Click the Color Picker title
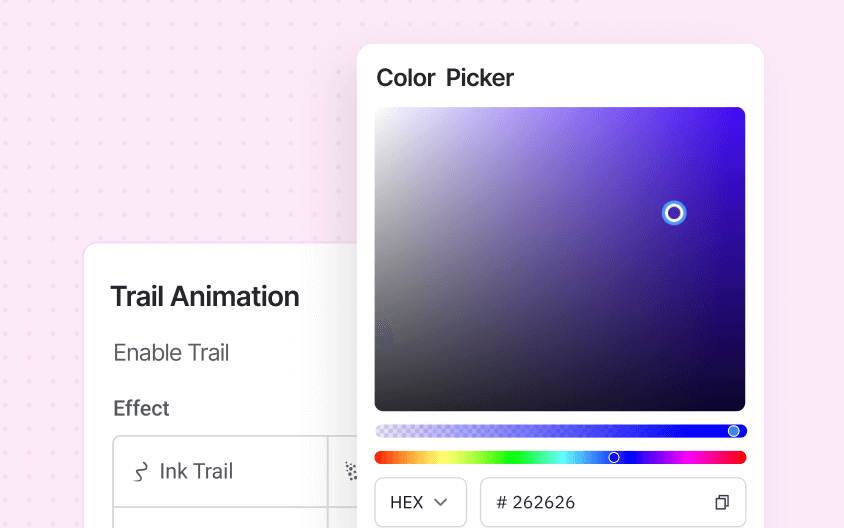Screen dimensions: 844x528 point(445,78)
